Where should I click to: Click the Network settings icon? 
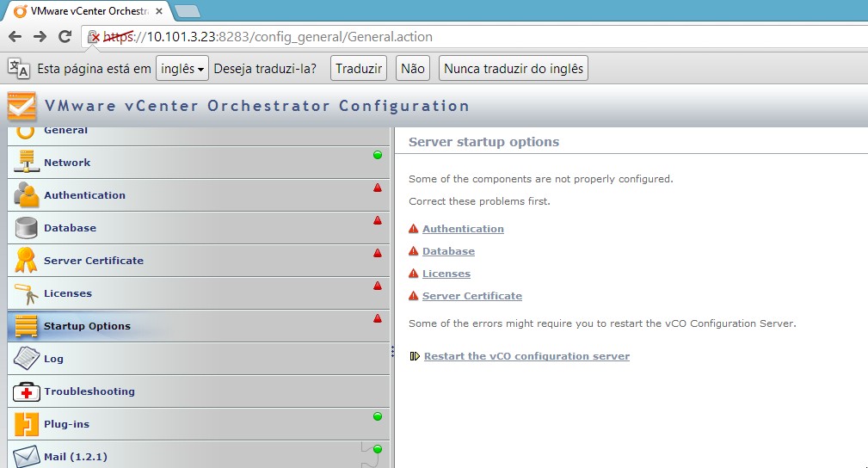tap(27, 163)
